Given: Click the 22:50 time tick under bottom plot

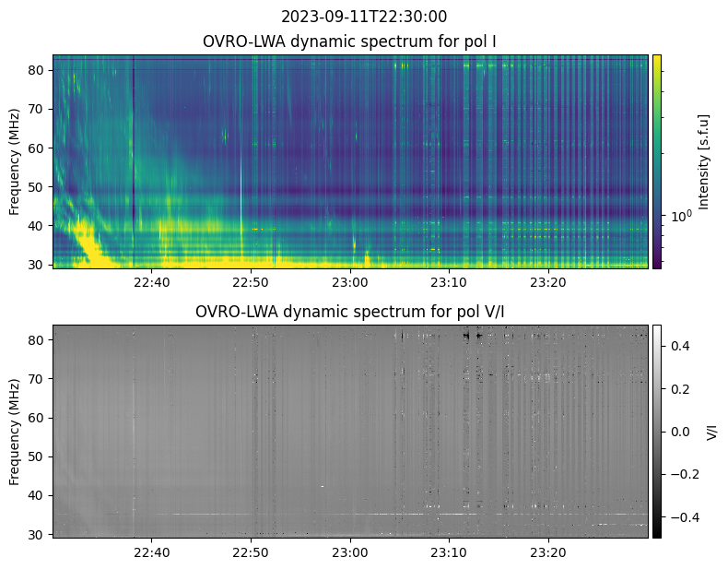Looking at the screenshot, I should point(251,551).
